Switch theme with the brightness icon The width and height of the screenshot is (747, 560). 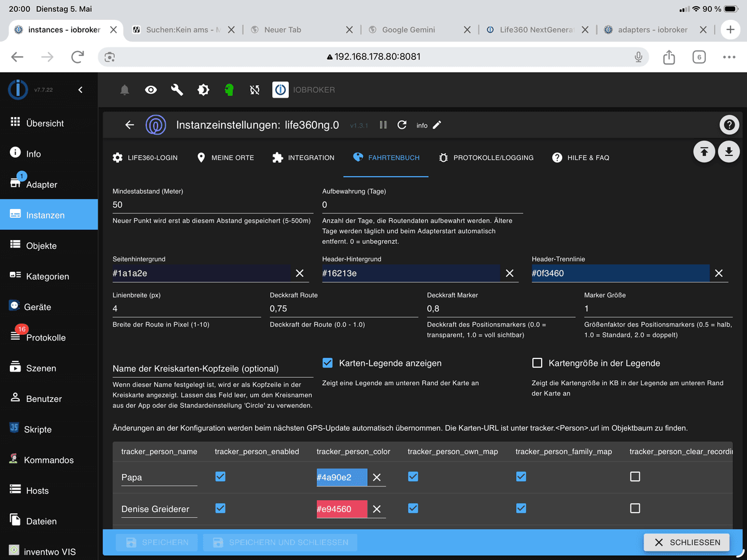coord(203,90)
